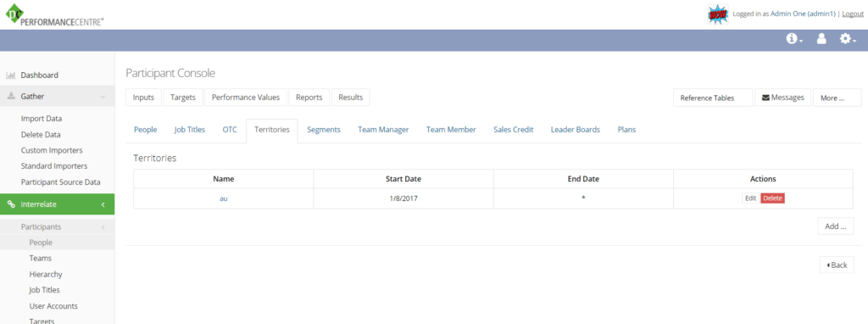Click the PerformanceCentre logo

click(54, 14)
